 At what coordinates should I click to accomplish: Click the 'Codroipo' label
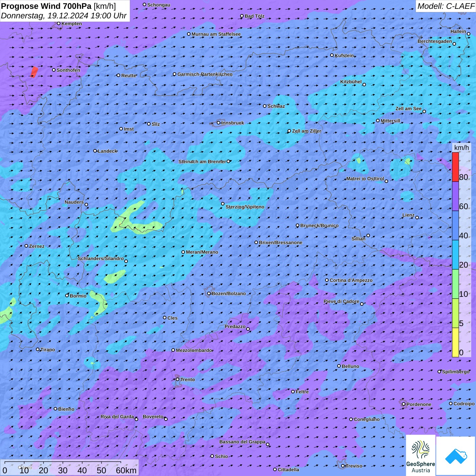464,404
